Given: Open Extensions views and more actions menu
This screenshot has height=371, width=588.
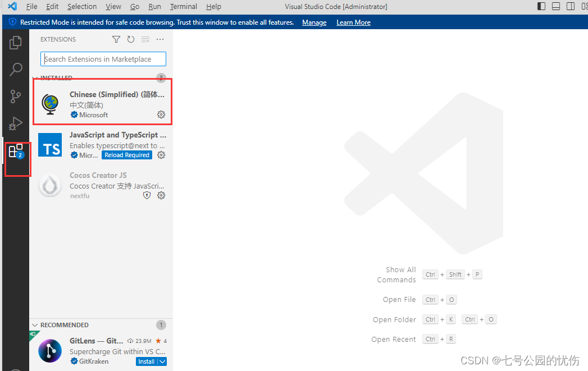Looking at the screenshot, I should 160,39.
